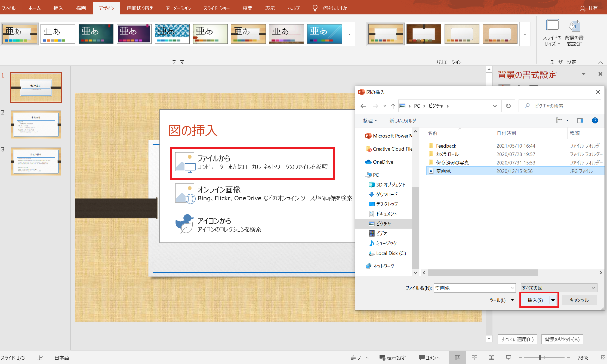The height and width of the screenshot is (364, 607).
Task: Click the refresh button in address bar
Action: [508, 106]
